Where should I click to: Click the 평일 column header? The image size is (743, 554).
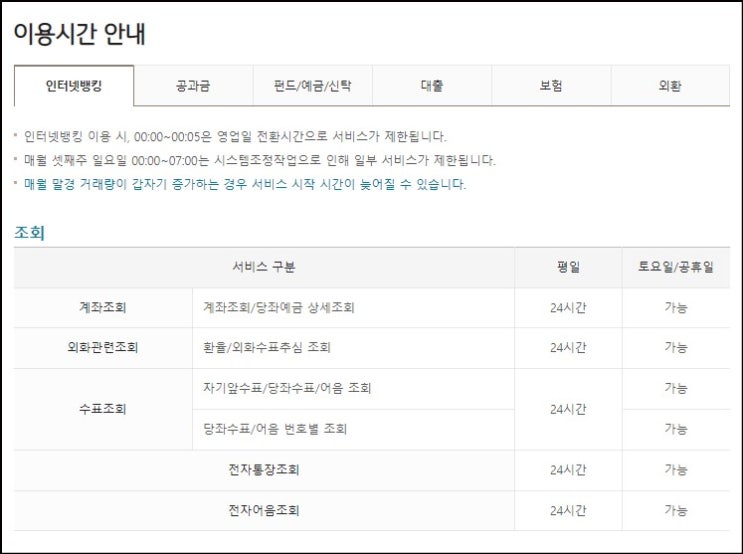[568, 267]
